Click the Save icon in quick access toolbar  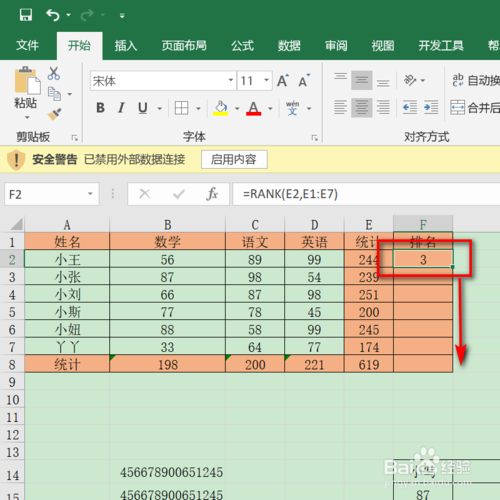[26, 15]
